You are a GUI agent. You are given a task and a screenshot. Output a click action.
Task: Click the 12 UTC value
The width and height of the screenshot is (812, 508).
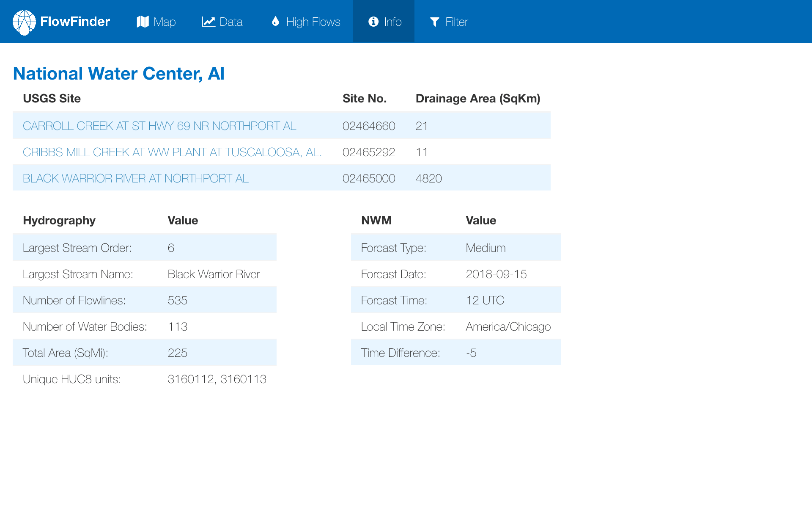tap(485, 300)
